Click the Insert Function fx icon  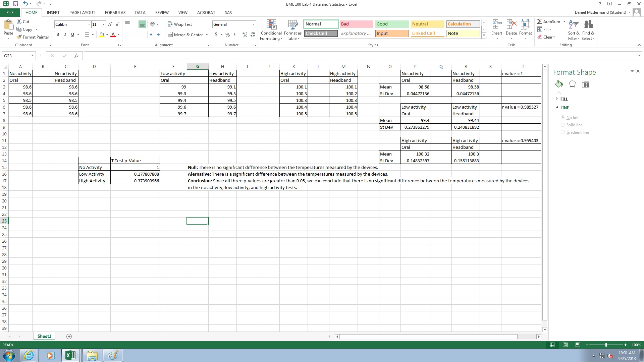click(x=76, y=56)
